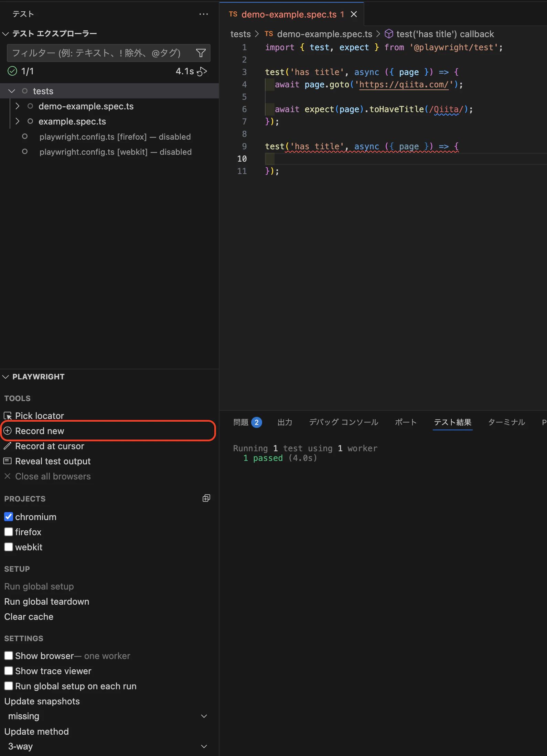Click the circle beside playwright.config.ts [webkit]
Viewport: 547px width, 756px height.
click(x=25, y=151)
